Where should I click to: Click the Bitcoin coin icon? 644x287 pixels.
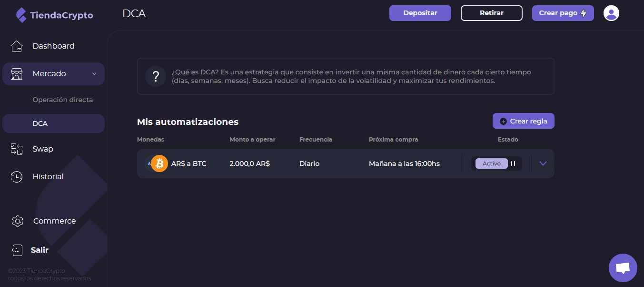(x=159, y=164)
